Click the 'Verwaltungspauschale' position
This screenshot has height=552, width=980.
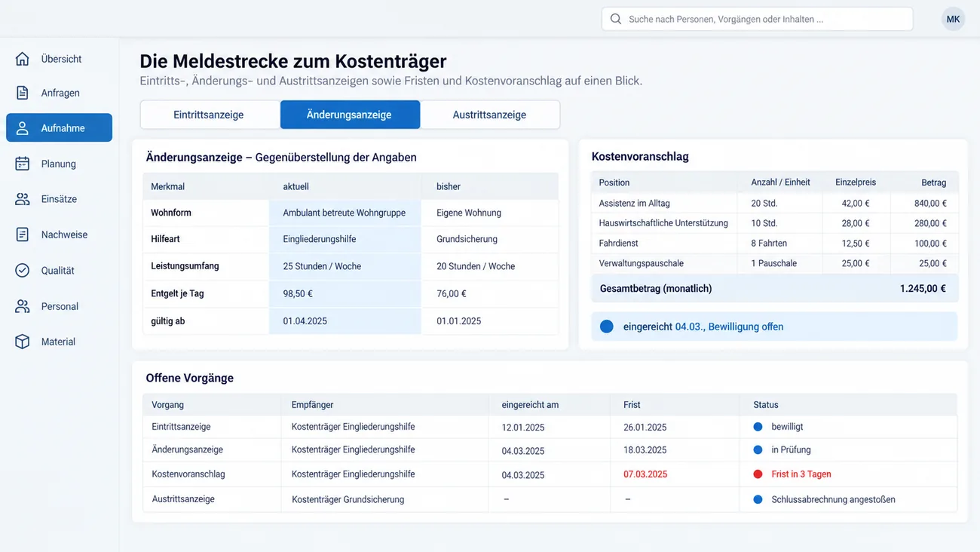coord(642,263)
